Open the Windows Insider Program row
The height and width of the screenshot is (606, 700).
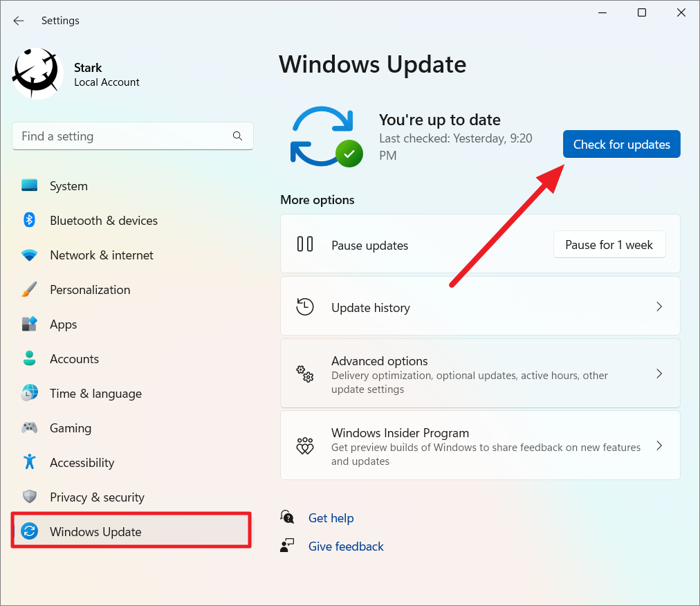[x=480, y=446]
